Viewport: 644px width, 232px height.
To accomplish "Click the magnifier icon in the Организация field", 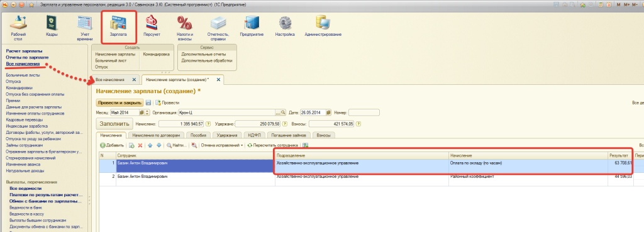I will click(x=284, y=112).
